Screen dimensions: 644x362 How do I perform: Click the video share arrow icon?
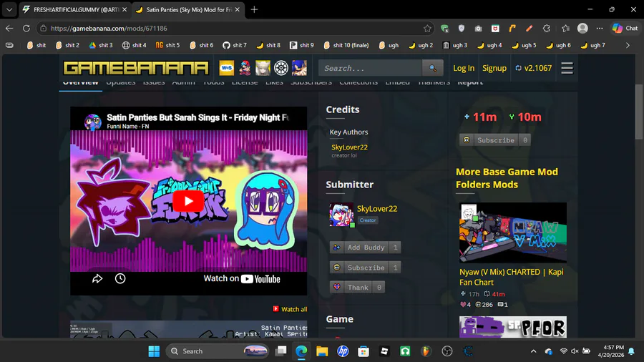click(x=97, y=279)
